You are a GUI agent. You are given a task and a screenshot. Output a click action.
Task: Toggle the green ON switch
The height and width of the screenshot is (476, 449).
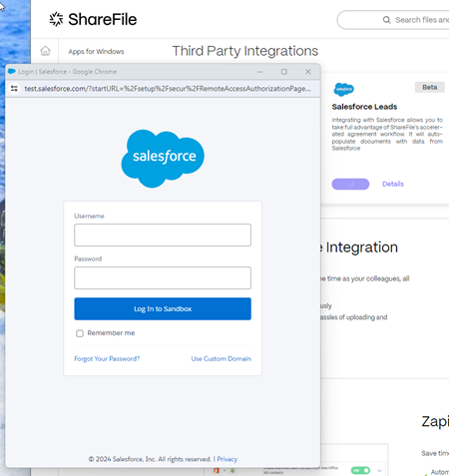click(360, 470)
